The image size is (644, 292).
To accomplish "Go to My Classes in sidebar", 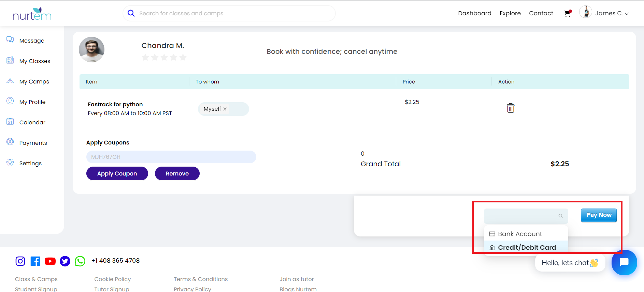I will [x=34, y=61].
